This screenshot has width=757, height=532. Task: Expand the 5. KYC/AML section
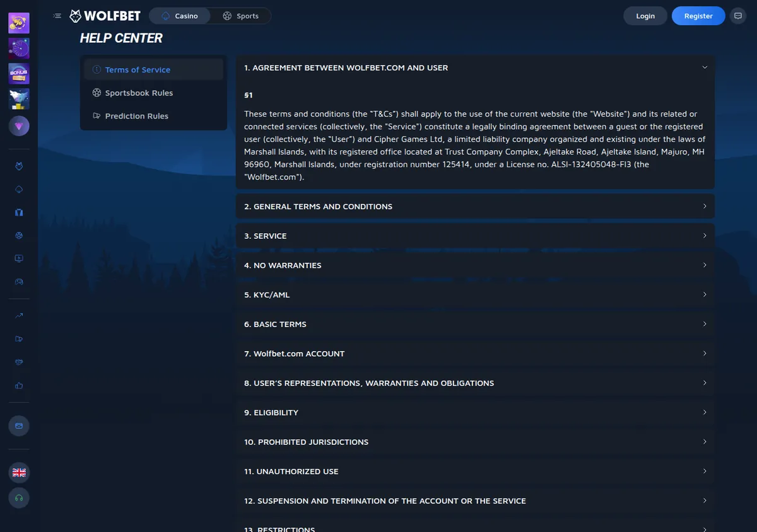click(475, 294)
